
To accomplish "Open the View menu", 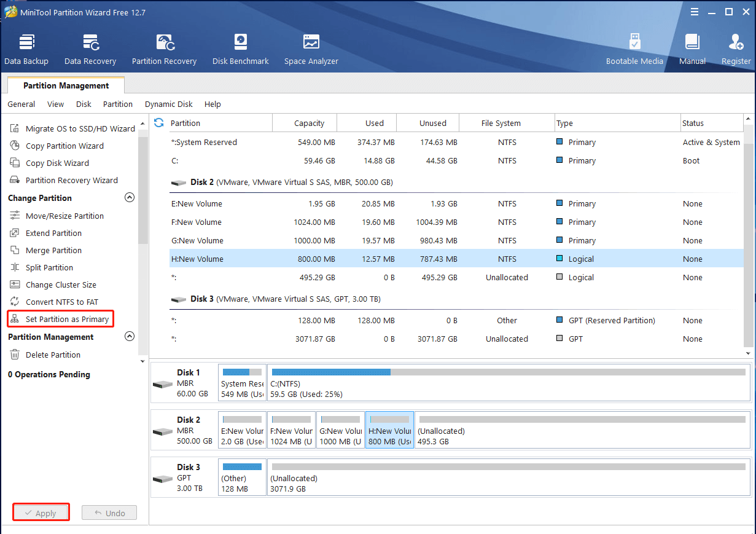I will pyautogui.click(x=55, y=104).
